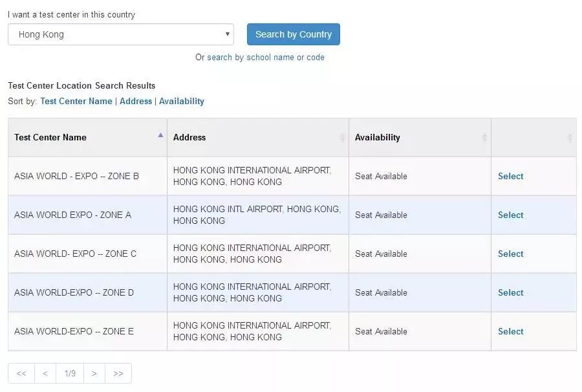
Task: Go to next page with > button
Action: coord(94,373)
